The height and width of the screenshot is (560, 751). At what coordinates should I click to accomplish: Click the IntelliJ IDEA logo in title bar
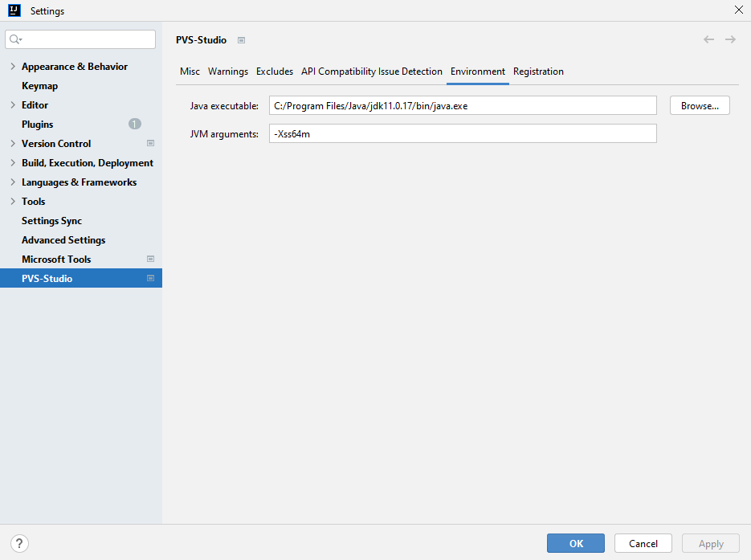click(14, 10)
